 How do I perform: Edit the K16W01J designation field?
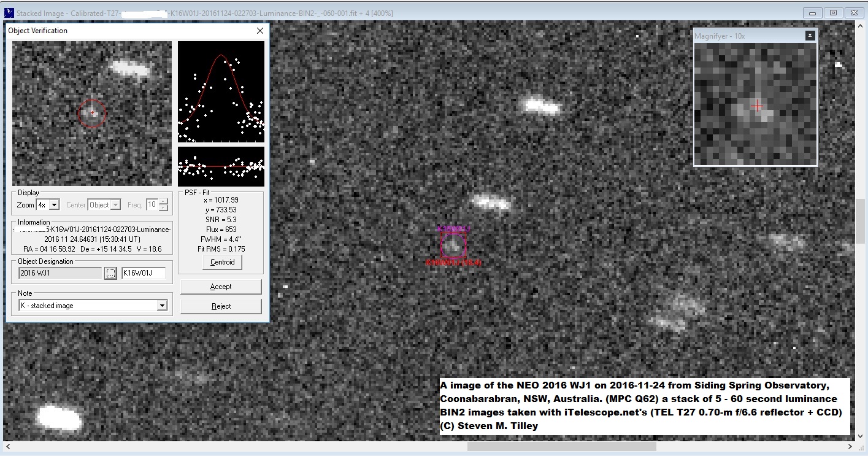point(144,272)
